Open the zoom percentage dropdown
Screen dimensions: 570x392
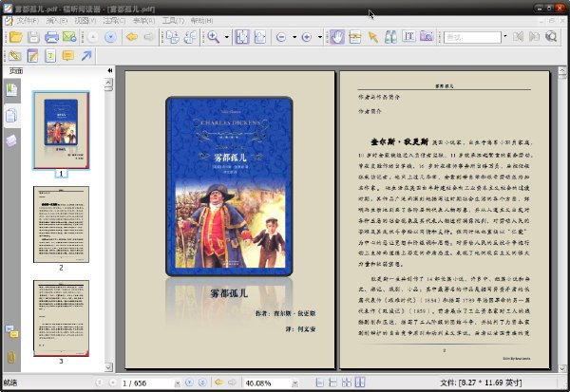(x=295, y=383)
